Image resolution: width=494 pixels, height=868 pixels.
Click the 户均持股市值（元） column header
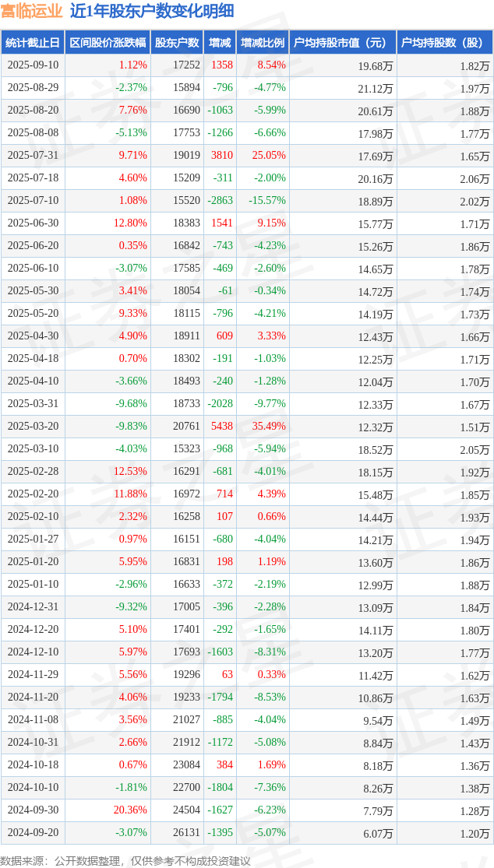(343, 43)
